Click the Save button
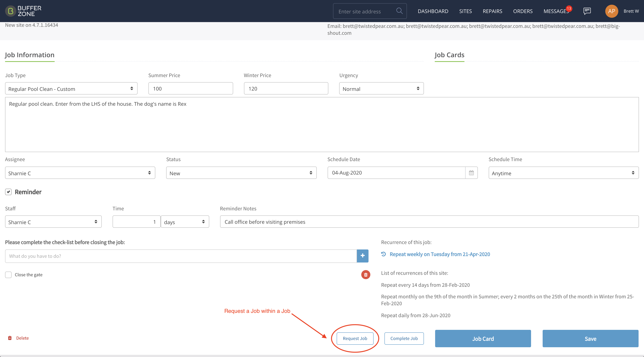644x357 pixels. pos(590,339)
